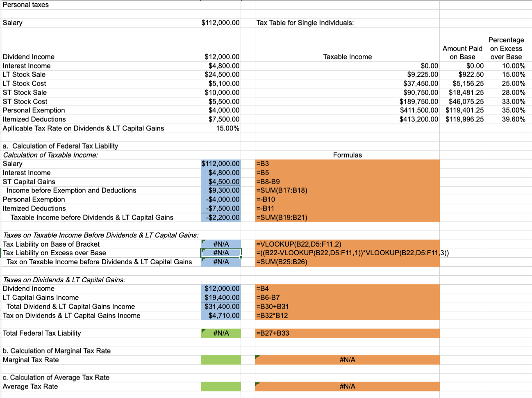Click the =VLOOKUP(B22,D5:F11,2) formula cell
Image resolution: width=532 pixels, height=398 pixels.
pos(347,244)
